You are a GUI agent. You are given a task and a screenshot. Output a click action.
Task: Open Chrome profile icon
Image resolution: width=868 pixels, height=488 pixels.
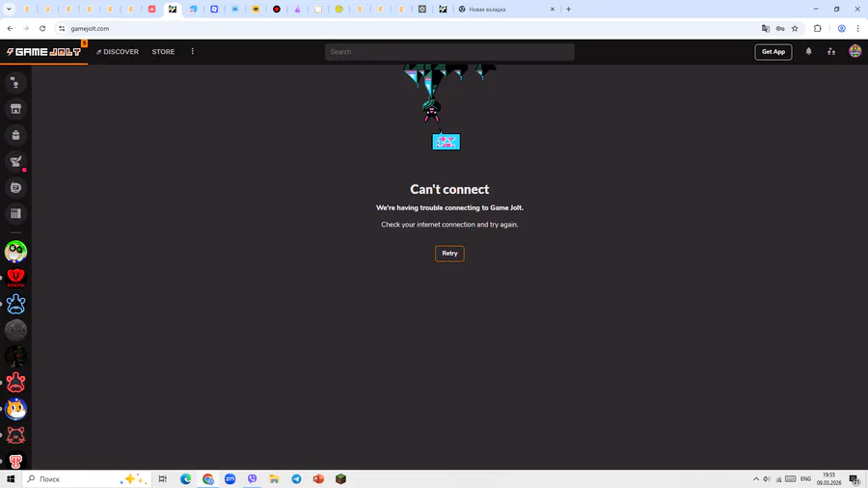tap(841, 28)
